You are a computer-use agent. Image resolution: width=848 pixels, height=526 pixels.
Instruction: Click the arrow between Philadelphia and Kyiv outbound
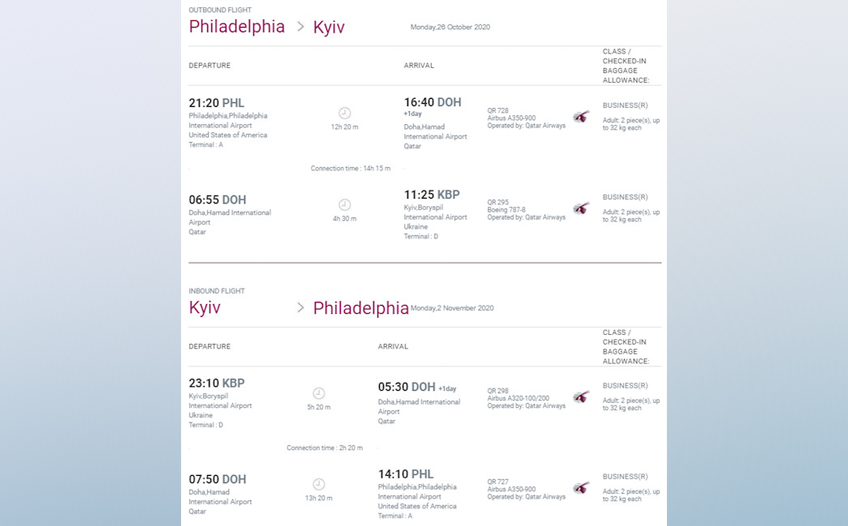pos(301,26)
